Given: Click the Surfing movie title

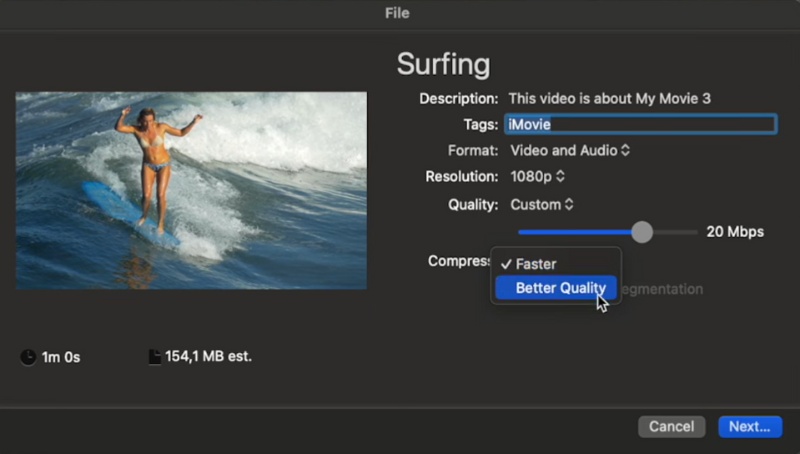Looking at the screenshot, I should (x=443, y=64).
